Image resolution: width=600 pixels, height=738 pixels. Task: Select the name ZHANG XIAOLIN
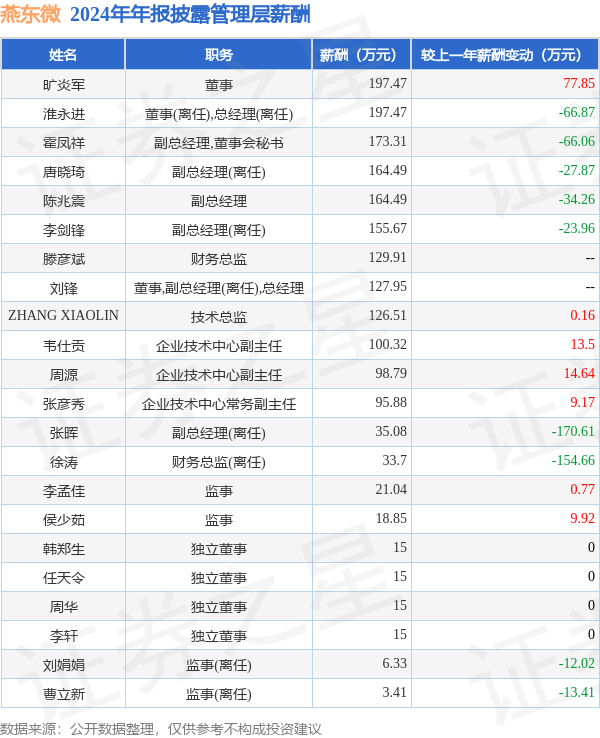[64, 315]
